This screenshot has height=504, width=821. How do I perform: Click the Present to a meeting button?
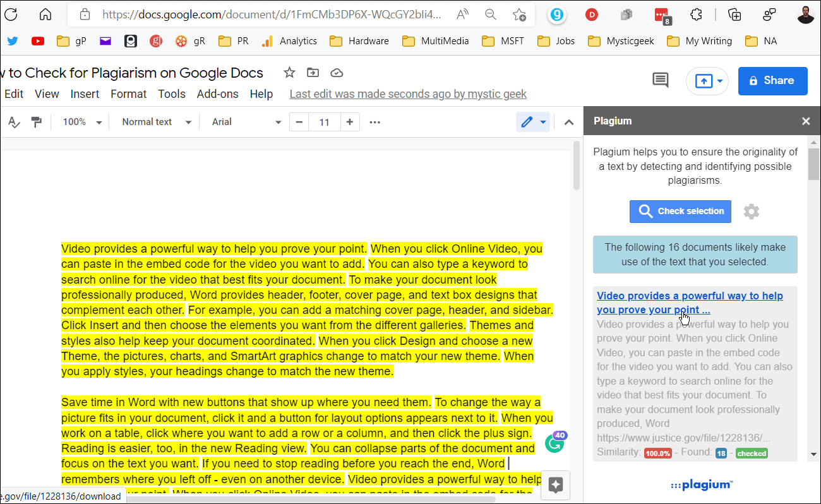[704, 81]
